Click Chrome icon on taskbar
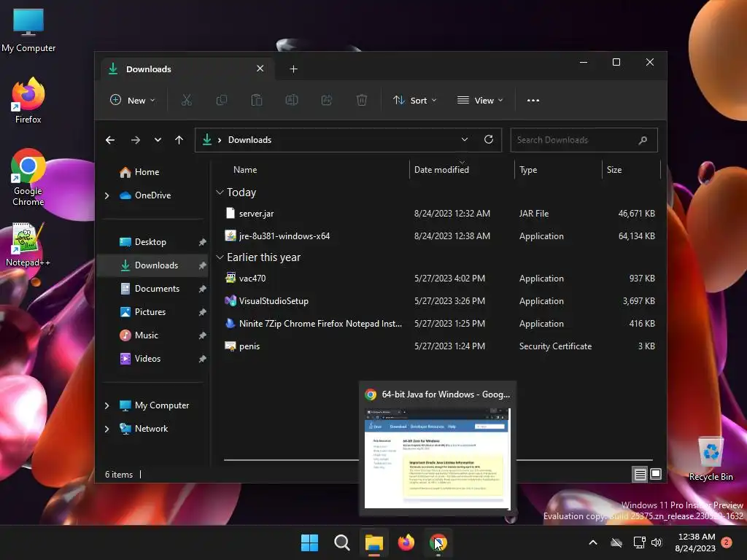The height and width of the screenshot is (560, 747). click(438, 542)
